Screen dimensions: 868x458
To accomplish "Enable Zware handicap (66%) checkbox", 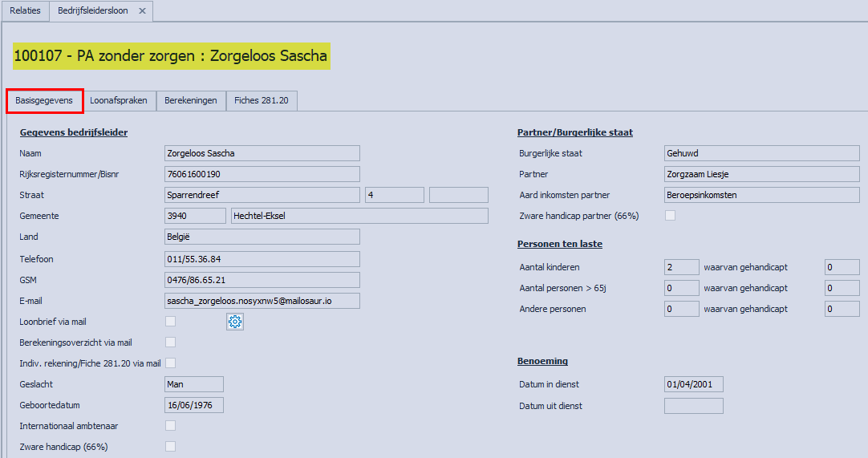I will click(x=170, y=447).
